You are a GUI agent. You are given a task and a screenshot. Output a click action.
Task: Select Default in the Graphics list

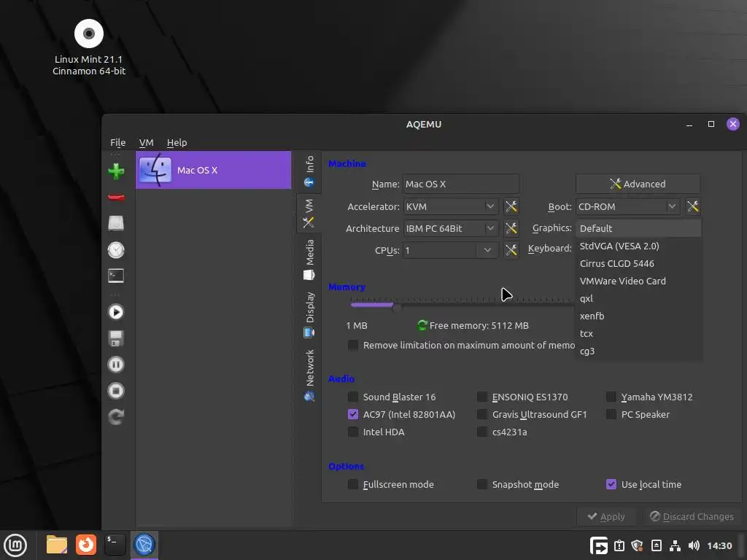638,228
